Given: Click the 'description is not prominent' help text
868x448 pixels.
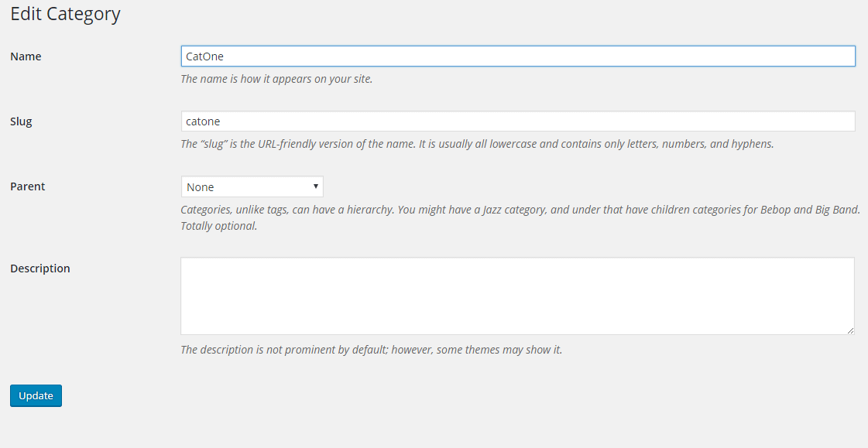Looking at the screenshot, I should (x=372, y=350).
